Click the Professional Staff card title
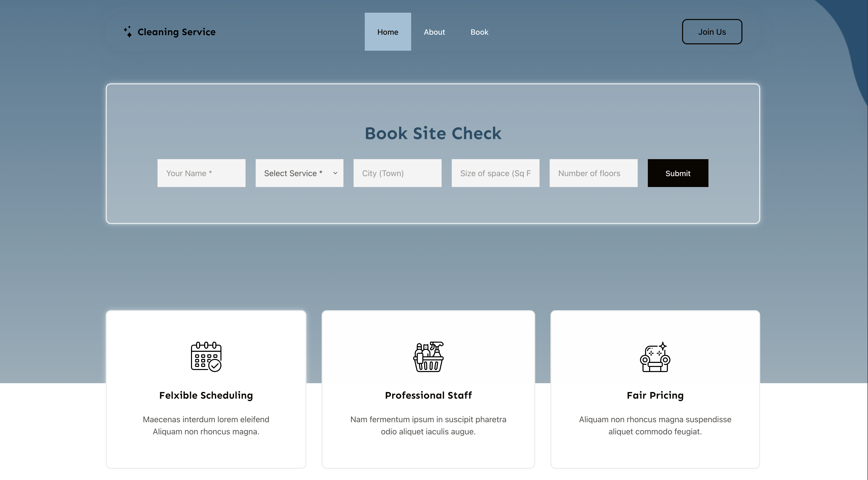 (428, 395)
